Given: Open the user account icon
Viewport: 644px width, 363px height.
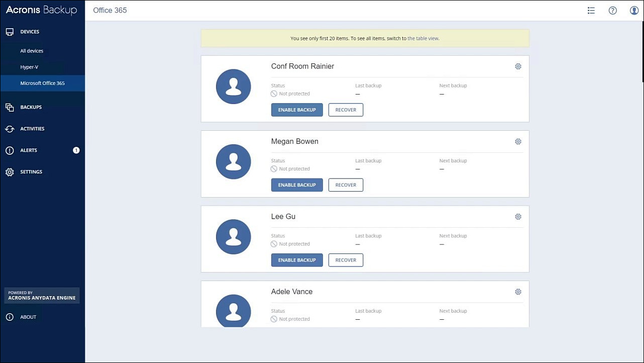Looking at the screenshot, I should (x=634, y=10).
